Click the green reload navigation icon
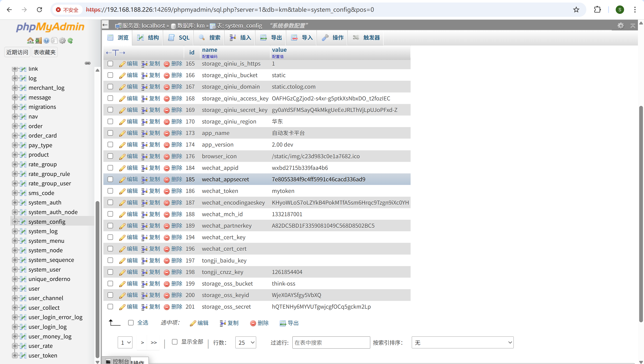 click(x=70, y=40)
